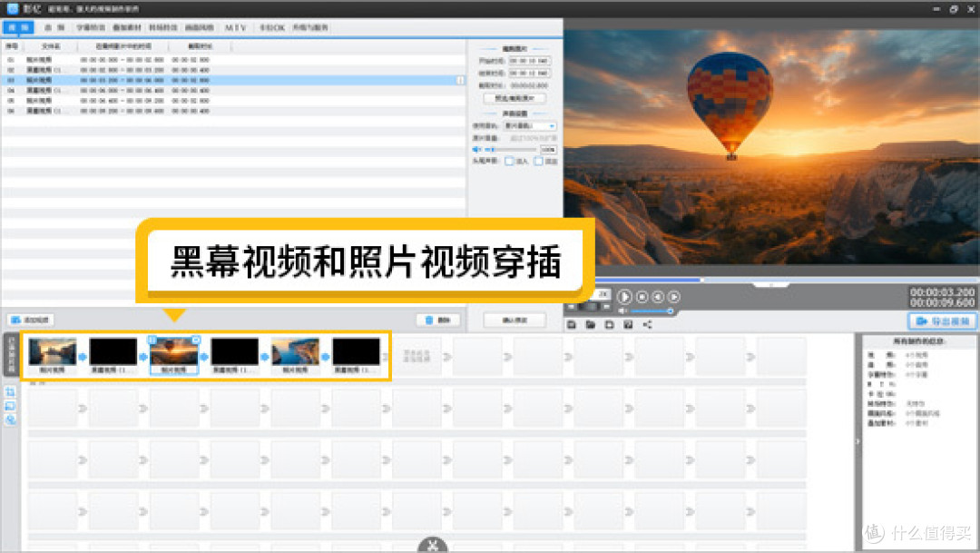Select the last black clip in the timeline
The height and width of the screenshot is (553, 980).
[x=356, y=351]
